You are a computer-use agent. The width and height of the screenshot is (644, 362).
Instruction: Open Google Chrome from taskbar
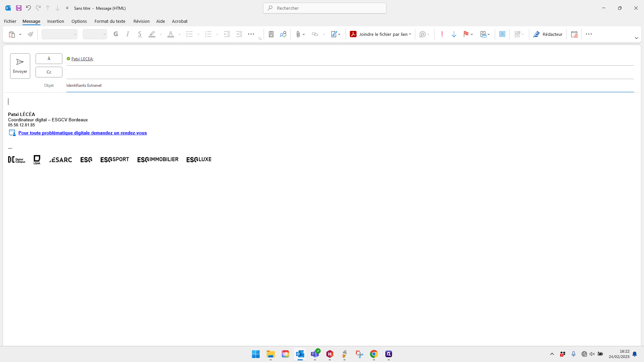374,354
